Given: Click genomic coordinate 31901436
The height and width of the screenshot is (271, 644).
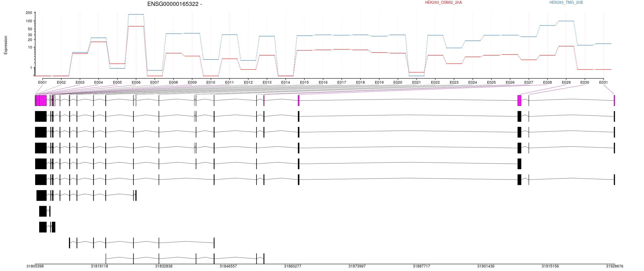Looking at the screenshot, I should click(x=486, y=266).
